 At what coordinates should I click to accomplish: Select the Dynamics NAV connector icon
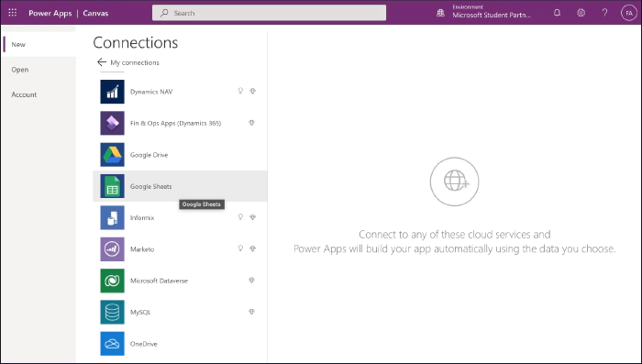click(x=112, y=92)
